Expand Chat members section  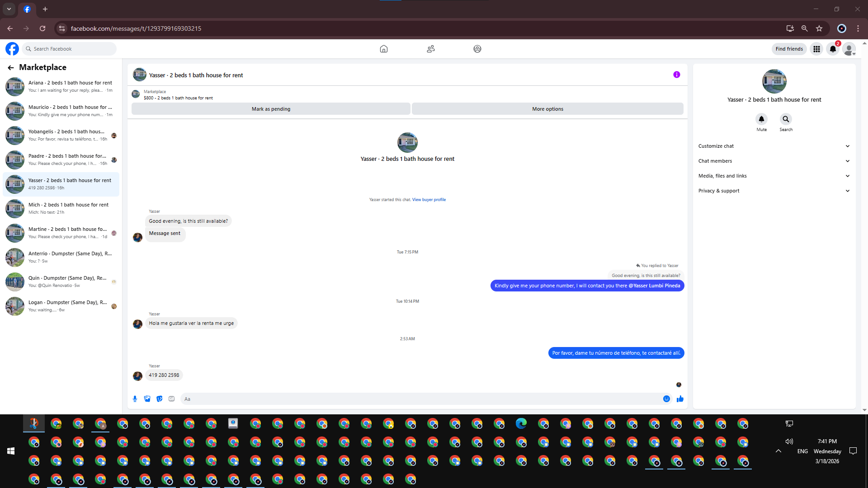774,161
